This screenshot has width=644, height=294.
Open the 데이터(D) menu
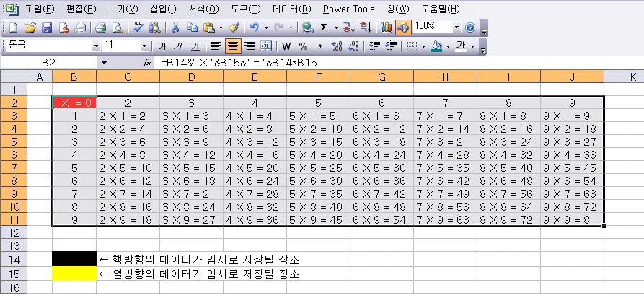[x=292, y=9]
